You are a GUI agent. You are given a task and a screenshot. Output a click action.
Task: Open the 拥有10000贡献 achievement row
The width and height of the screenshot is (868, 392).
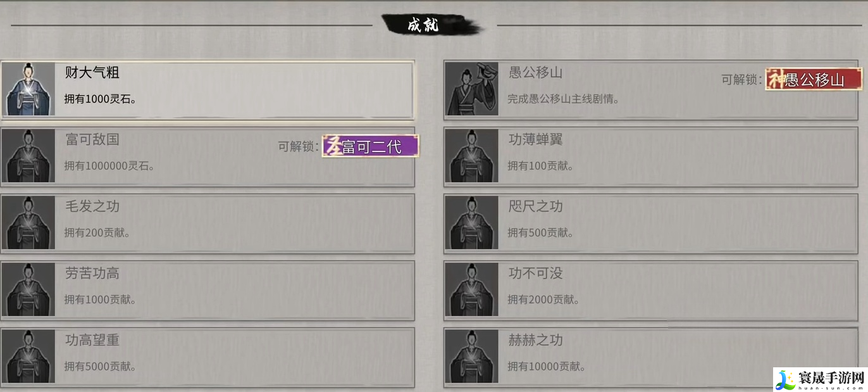click(650, 358)
